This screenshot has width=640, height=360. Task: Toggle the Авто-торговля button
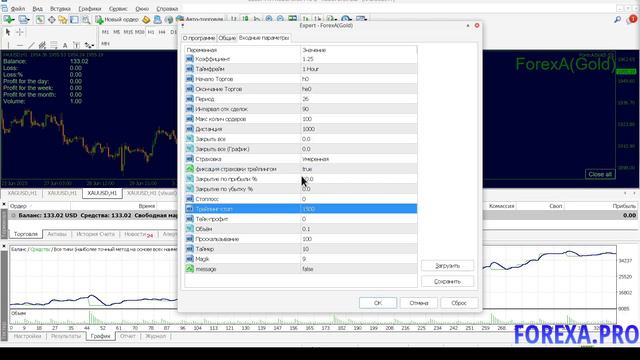click(200, 19)
